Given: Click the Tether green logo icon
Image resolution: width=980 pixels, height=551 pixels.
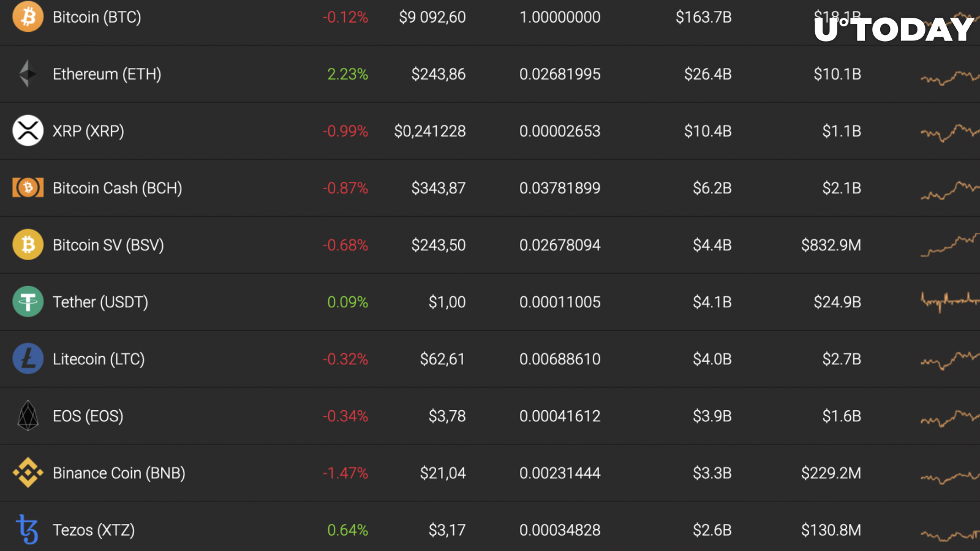Looking at the screenshot, I should click(x=28, y=301).
